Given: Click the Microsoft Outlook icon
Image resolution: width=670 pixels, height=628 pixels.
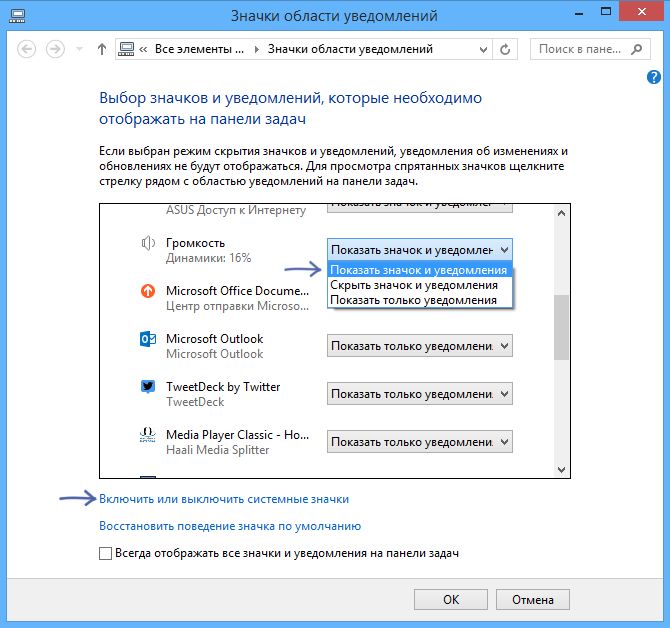Looking at the screenshot, I should click(148, 339).
